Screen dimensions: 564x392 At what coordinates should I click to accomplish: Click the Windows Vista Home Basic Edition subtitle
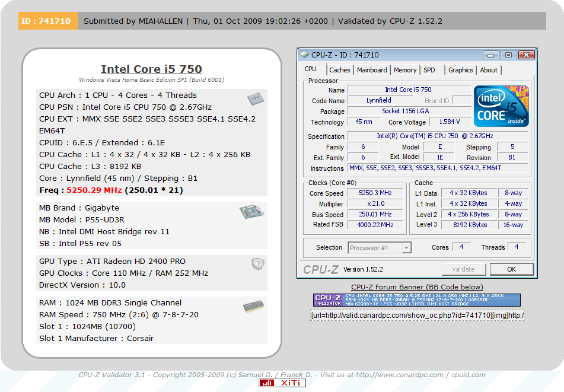[x=151, y=80]
